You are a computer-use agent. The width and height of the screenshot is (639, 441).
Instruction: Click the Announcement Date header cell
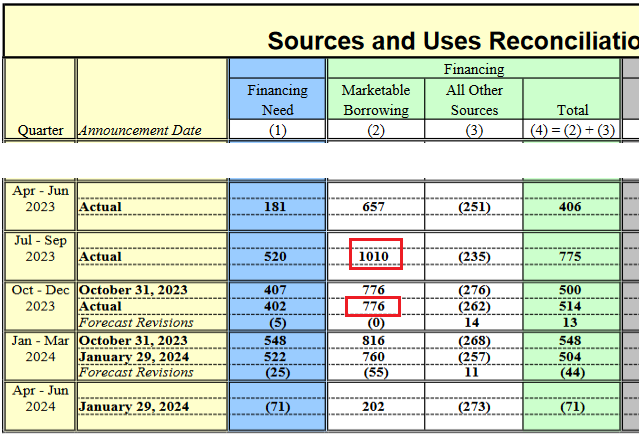click(140, 130)
